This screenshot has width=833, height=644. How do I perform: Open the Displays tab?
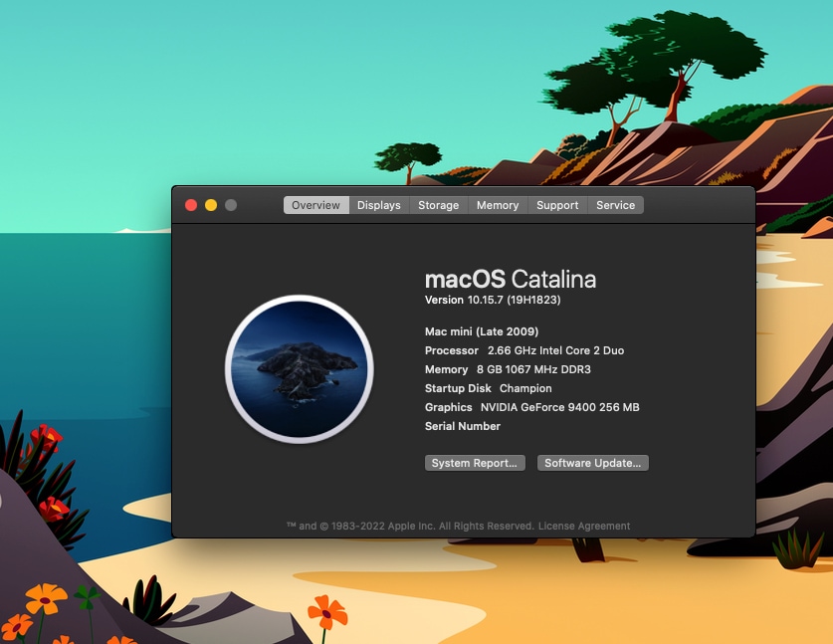pos(379,205)
